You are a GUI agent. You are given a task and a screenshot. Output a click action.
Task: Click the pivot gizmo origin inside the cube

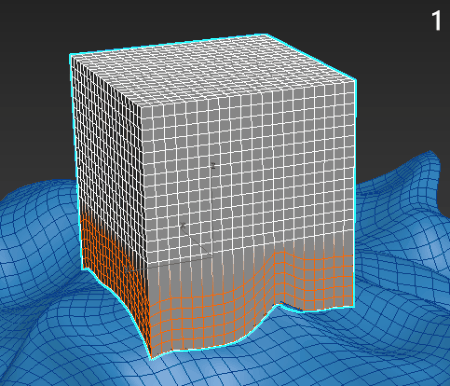pyautogui.click(x=213, y=256)
